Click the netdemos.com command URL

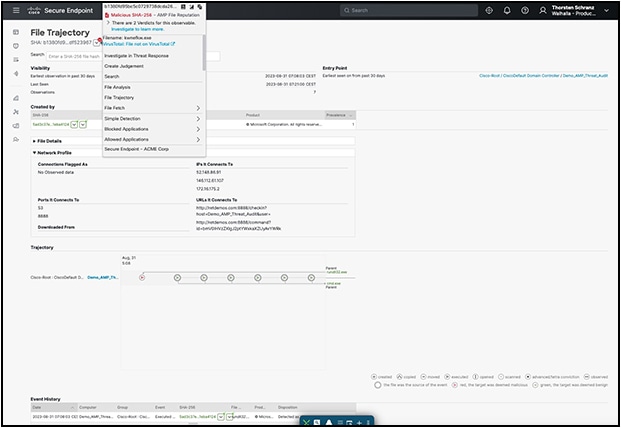click(239, 226)
